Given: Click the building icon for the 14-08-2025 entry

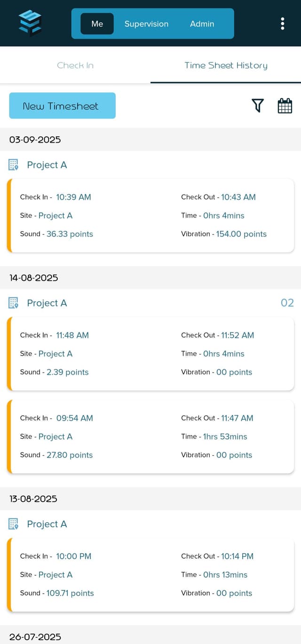Looking at the screenshot, I should (14, 303).
